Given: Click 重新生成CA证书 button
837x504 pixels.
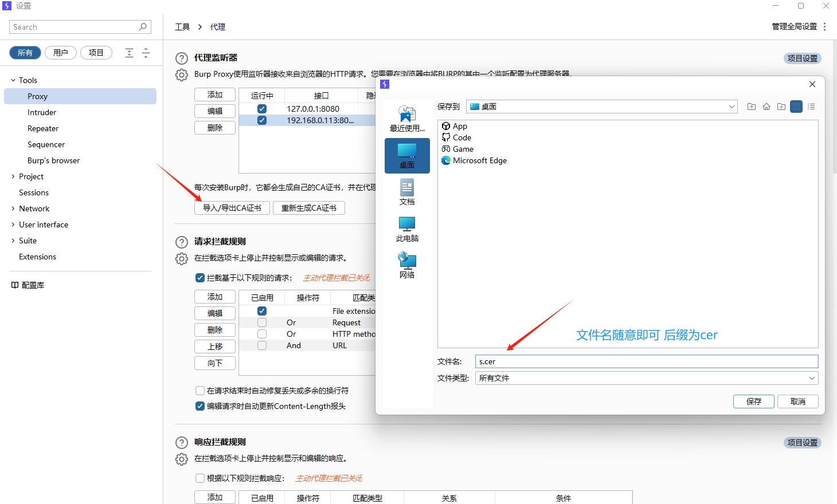Looking at the screenshot, I should point(309,208).
